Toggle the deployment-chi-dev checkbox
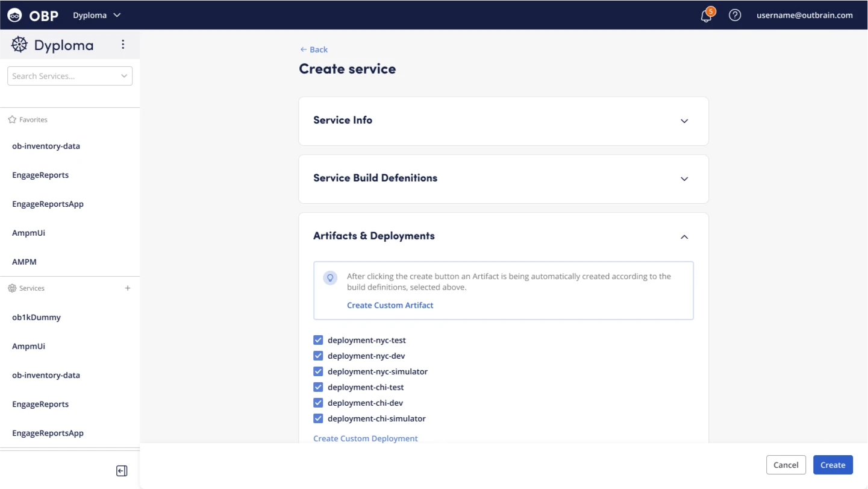Image resolution: width=868 pixels, height=489 pixels. click(x=318, y=403)
